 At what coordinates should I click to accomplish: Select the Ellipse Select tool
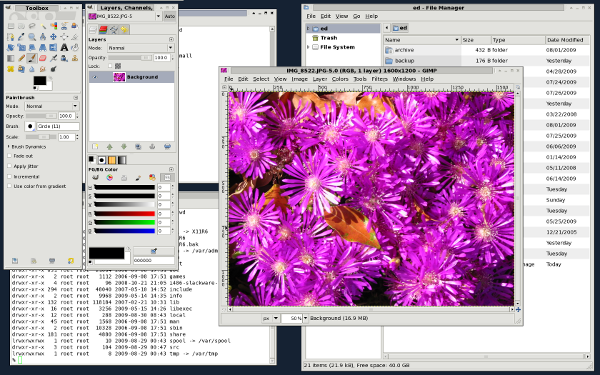coord(21,26)
